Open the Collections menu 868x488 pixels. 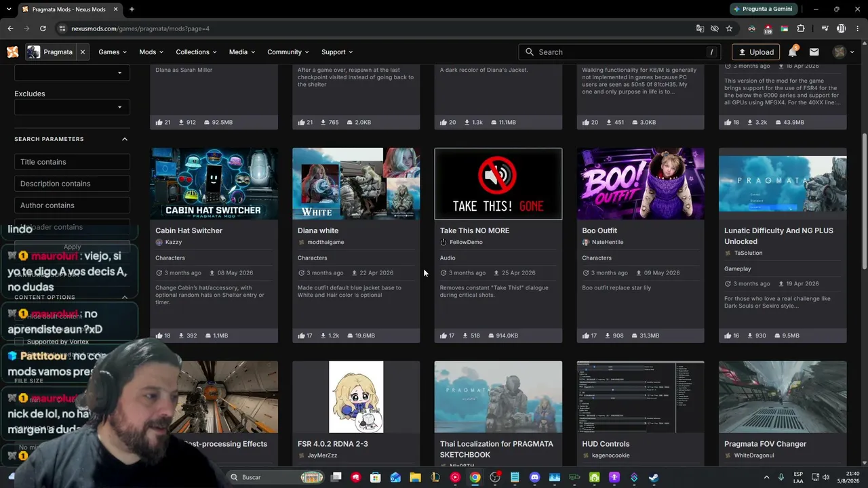(196, 52)
